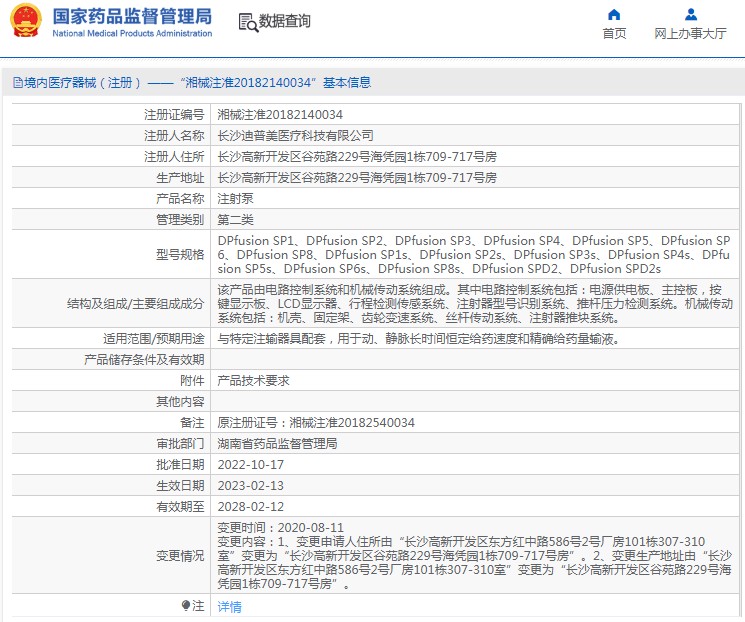
Task: Click approval department 湖南省药品监督管理局
Action: [x=277, y=444]
